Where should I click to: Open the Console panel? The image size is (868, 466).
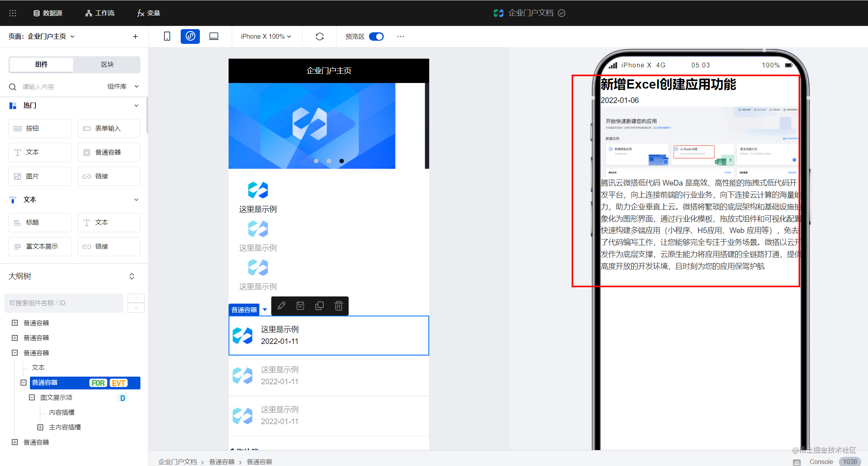tap(821, 462)
